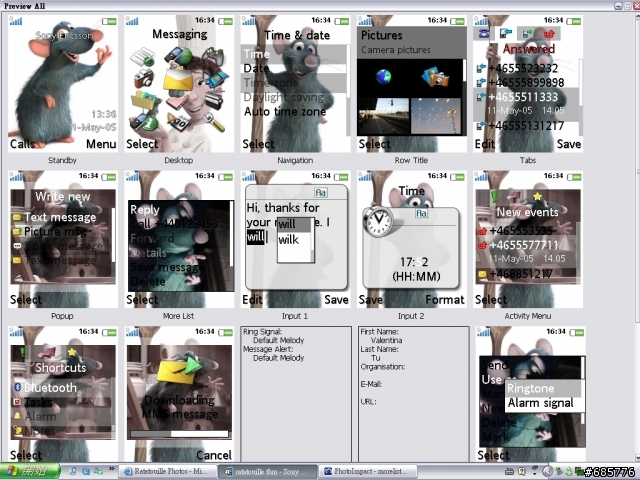Click the green exclamation tab in Activity Menu preview
This screenshot has height=480, width=640.
[494, 197]
